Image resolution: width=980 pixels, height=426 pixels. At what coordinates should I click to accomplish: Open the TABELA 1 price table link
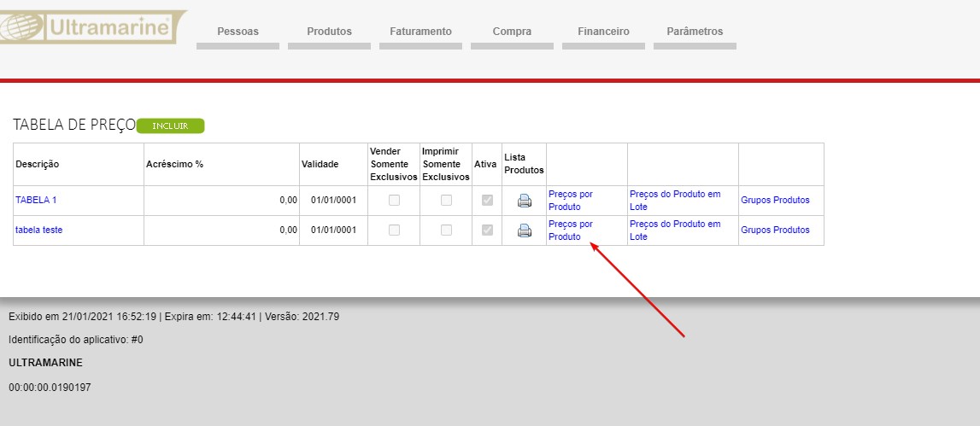36,200
